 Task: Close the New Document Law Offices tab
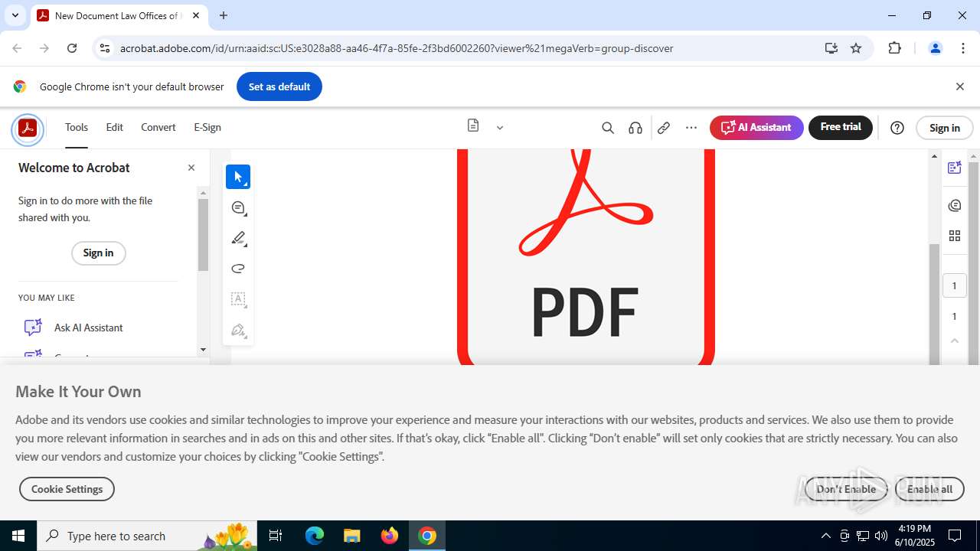click(x=196, y=15)
